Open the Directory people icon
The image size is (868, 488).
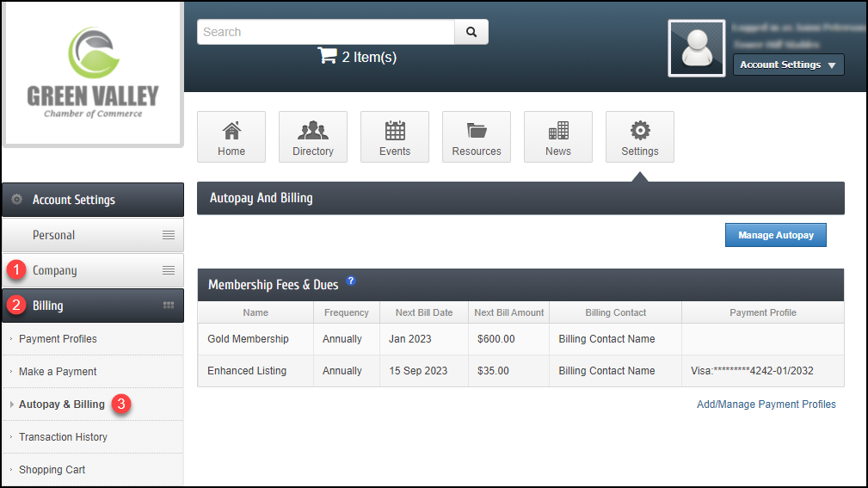point(313,131)
